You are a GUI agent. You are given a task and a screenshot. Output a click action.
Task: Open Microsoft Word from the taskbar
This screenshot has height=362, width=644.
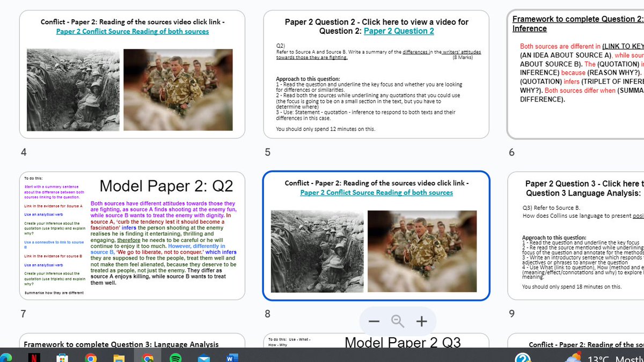click(x=232, y=358)
